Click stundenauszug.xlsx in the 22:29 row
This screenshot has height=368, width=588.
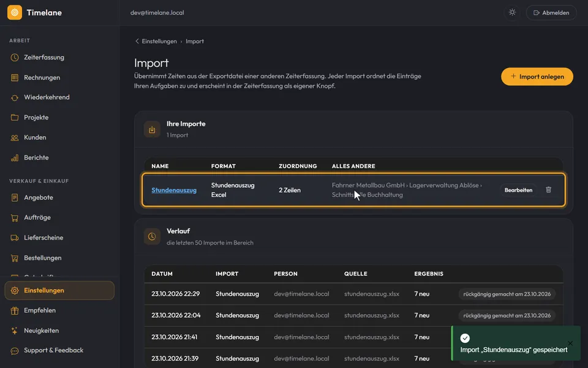pos(372,294)
